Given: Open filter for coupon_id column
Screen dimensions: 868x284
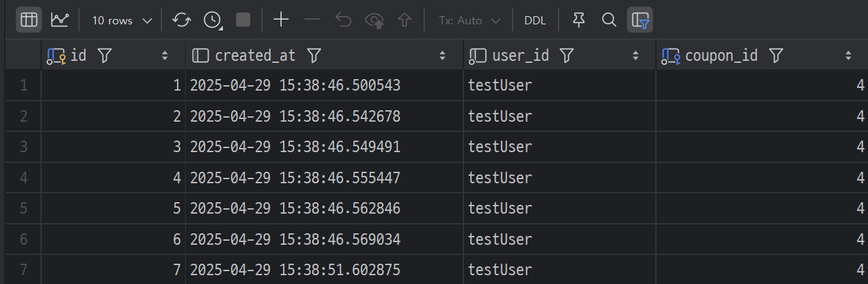Looking at the screenshot, I should click(x=776, y=55).
